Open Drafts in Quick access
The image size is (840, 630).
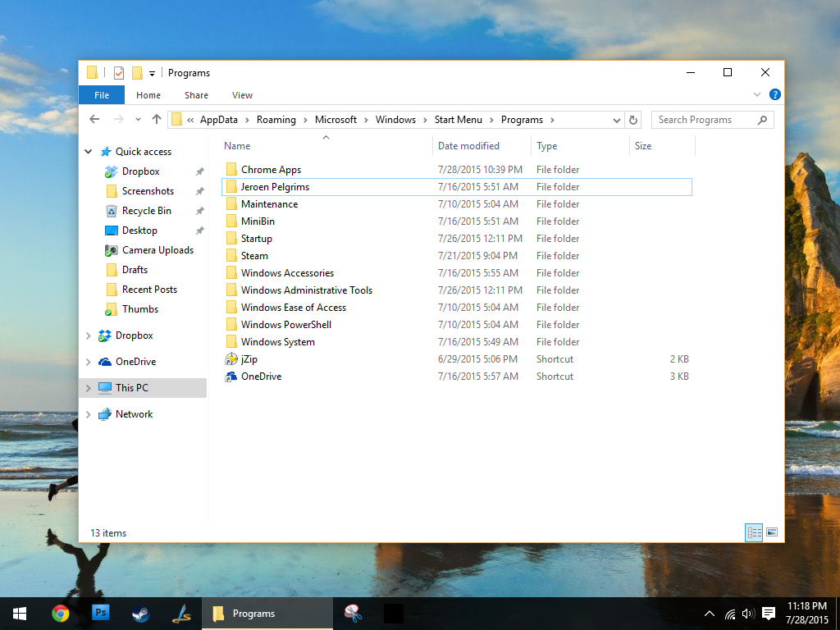pyautogui.click(x=135, y=270)
